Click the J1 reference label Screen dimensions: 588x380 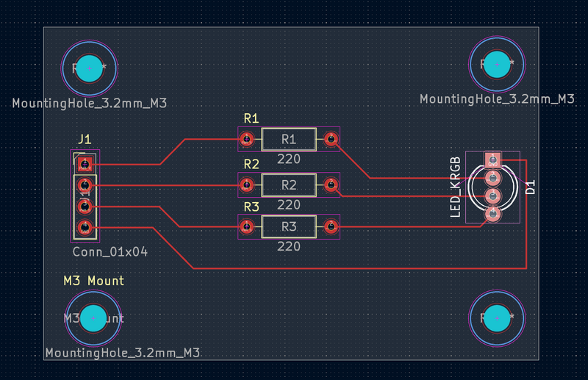click(x=85, y=140)
